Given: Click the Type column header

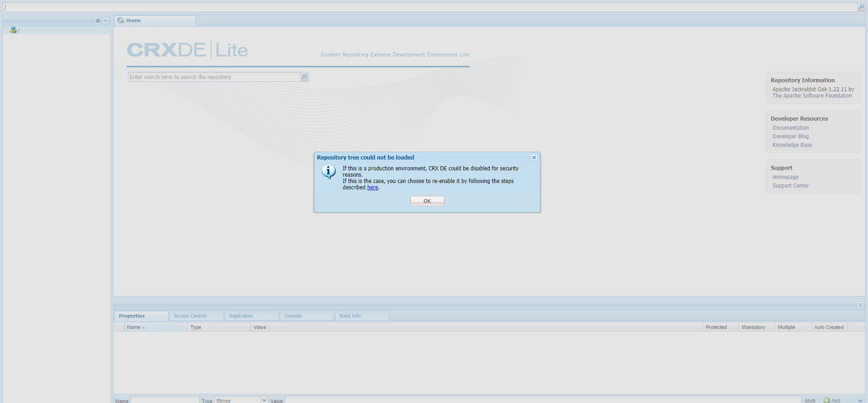Looking at the screenshot, I should tap(219, 327).
